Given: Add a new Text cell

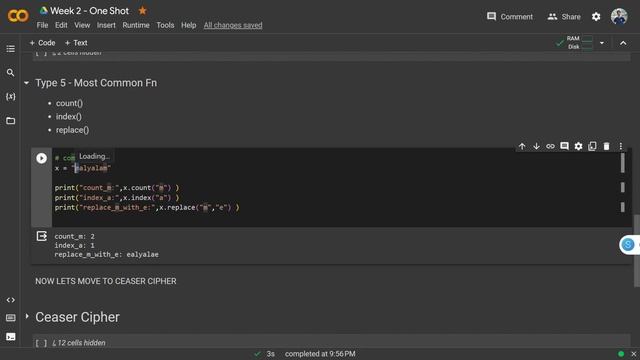Looking at the screenshot, I should (x=76, y=43).
